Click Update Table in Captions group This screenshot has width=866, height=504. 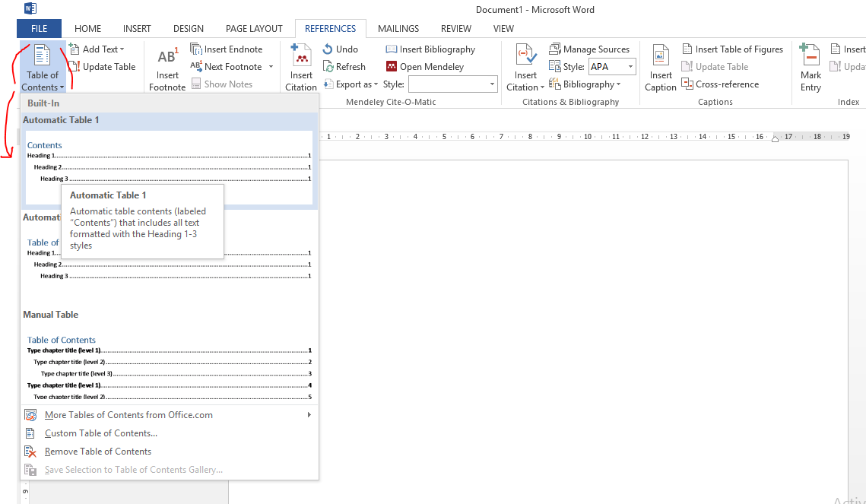pyautogui.click(x=715, y=67)
